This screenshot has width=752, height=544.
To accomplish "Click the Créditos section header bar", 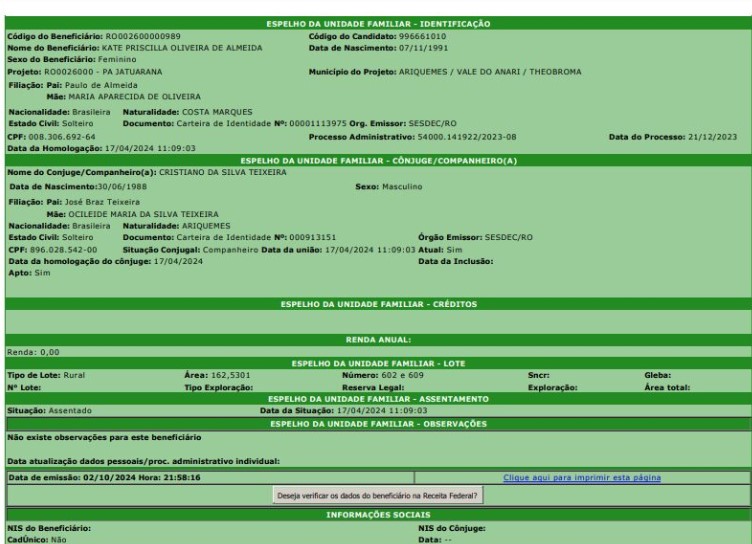I will pyautogui.click(x=377, y=301).
